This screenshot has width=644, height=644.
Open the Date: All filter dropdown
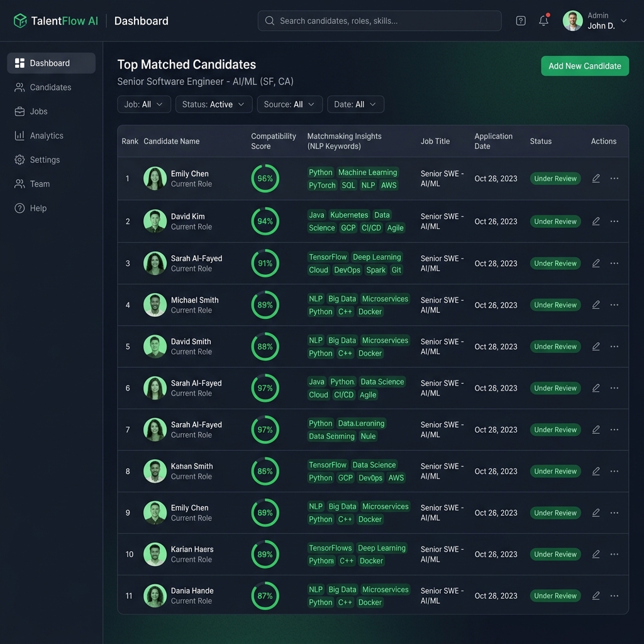point(355,104)
